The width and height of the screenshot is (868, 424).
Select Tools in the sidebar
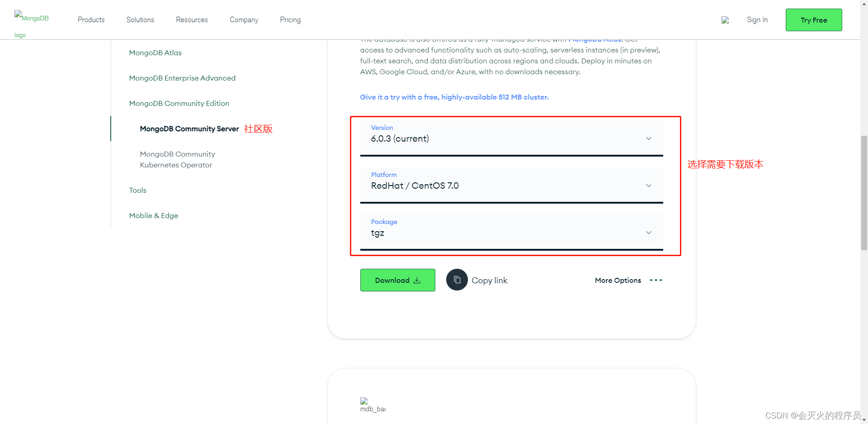point(138,190)
